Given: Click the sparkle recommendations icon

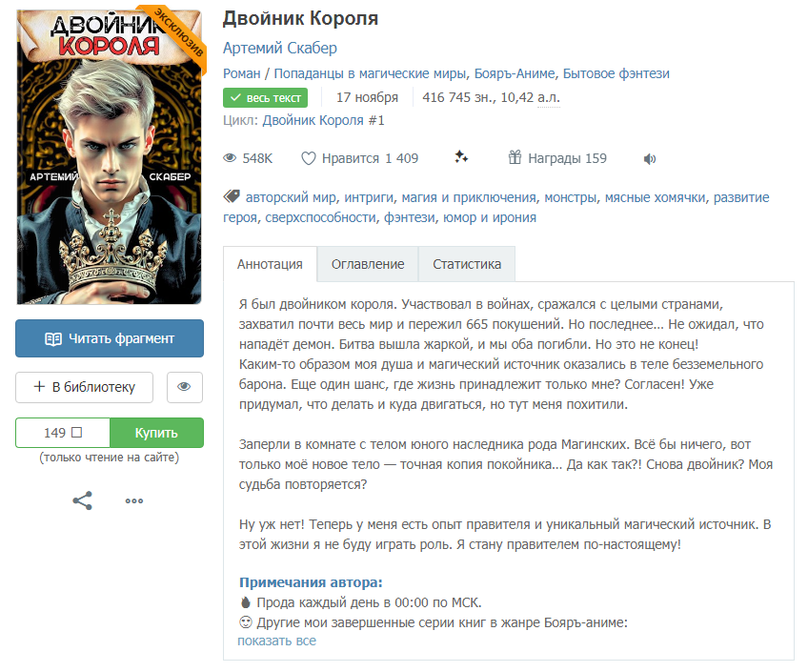Looking at the screenshot, I should [461, 157].
